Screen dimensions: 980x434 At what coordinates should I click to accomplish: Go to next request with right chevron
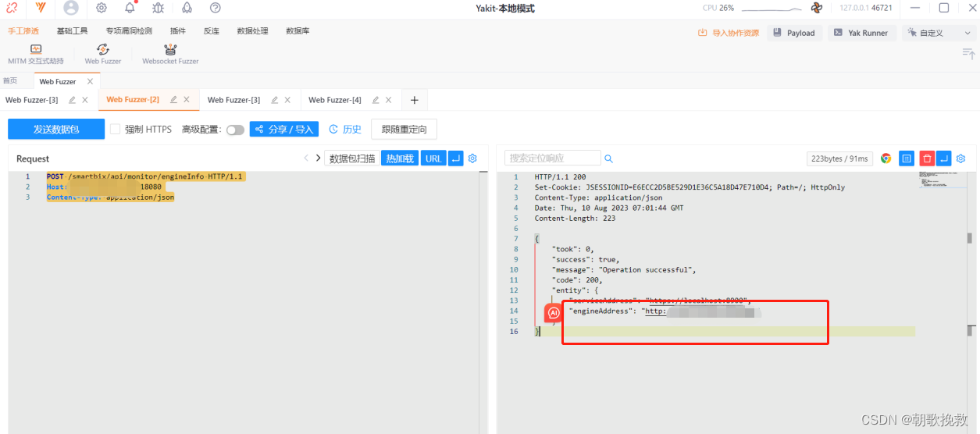click(x=318, y=158)
